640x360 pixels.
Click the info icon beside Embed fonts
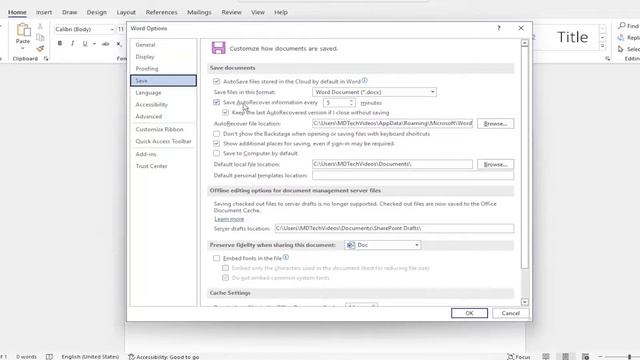pos(286,258)
